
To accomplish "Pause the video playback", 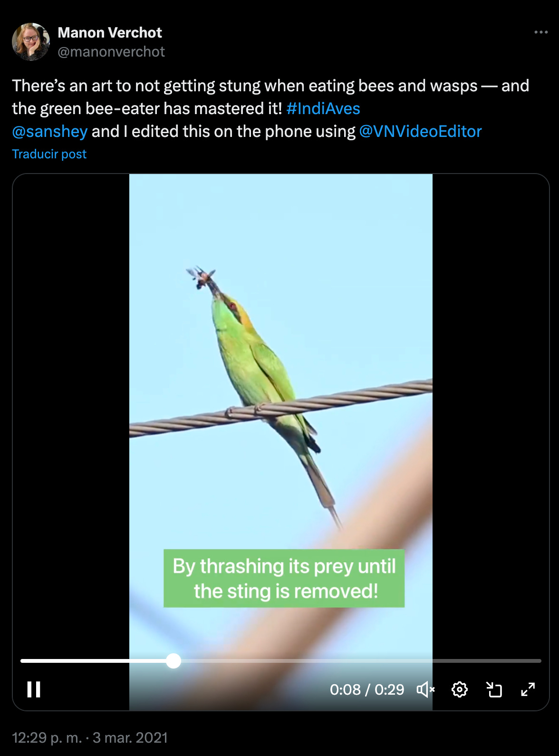I will click(34, 689).
